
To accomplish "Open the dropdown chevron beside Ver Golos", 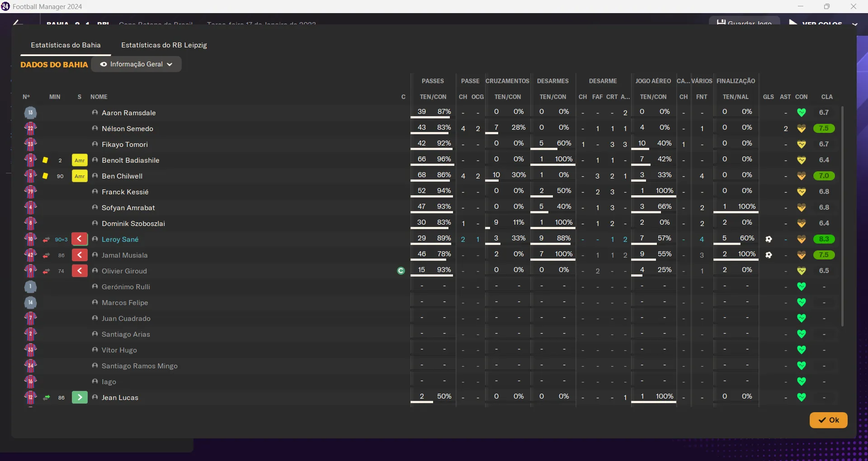I will 854,24.
